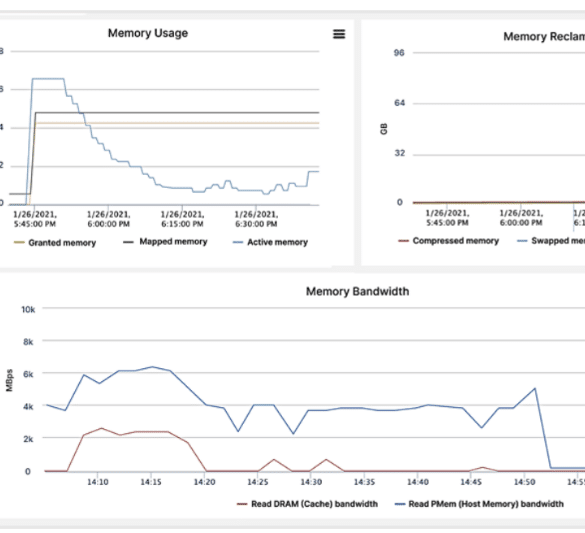Click the DRAM bandwidth peak near 14:10
Screen dimensions: 585x533
point(101,429)
